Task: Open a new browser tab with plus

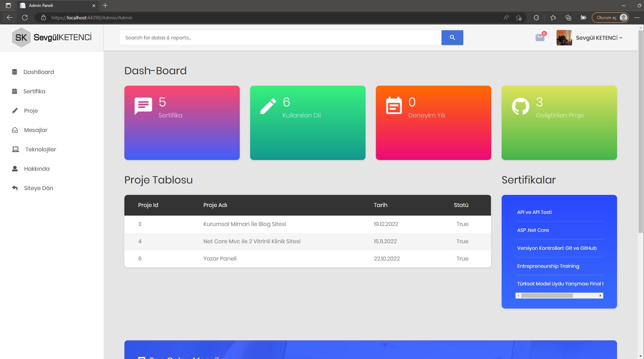Action: (x=105, y=6)
